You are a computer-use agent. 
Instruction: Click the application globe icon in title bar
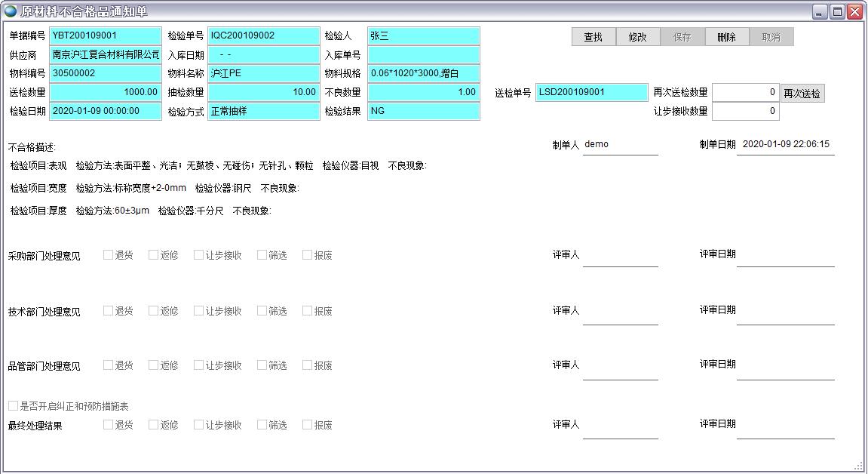pyautogui.click(x=11, y=11)
